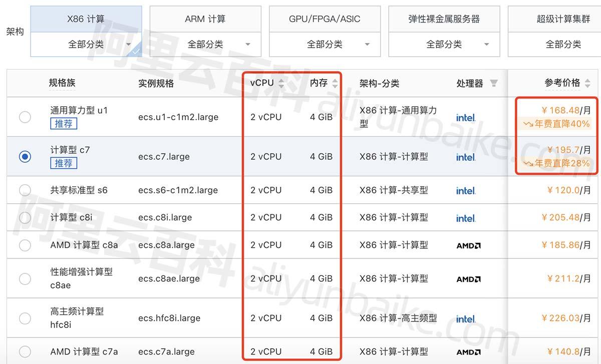
Task: Select 计算型 c7 radio button
Action: coord(25,157)
